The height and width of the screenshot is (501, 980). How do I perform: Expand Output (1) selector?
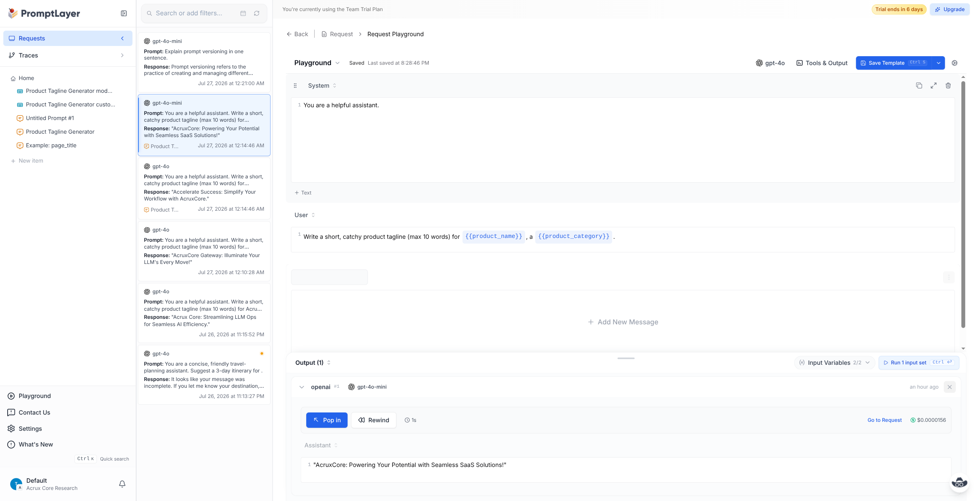click(x=313, y=363)
